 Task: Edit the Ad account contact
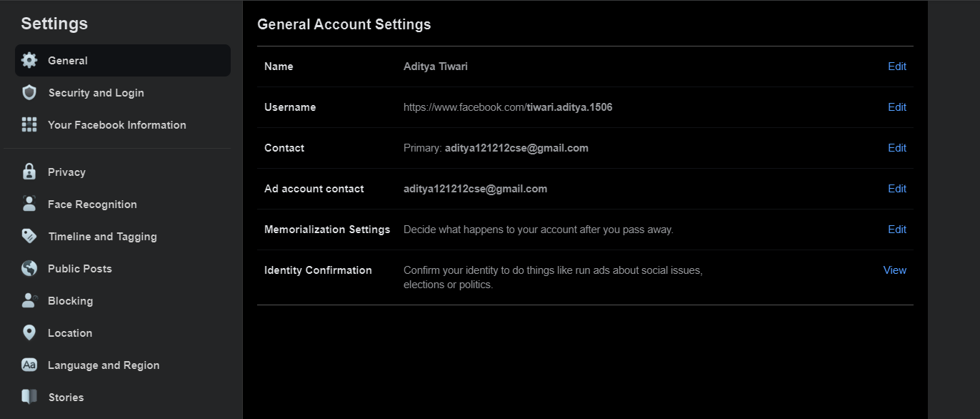tap(896, 189)
